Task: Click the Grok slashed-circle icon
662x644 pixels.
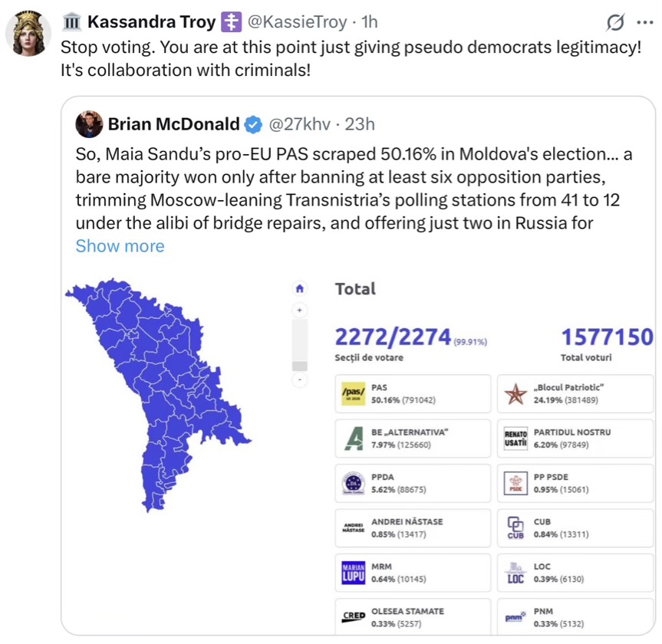Action: [615, 23]
